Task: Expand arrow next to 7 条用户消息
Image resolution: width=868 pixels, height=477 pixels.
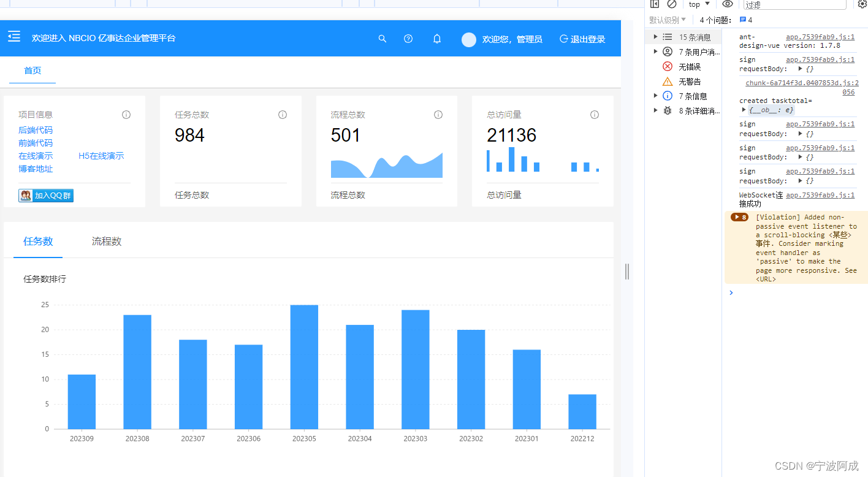Action: [x=655, y=52]
